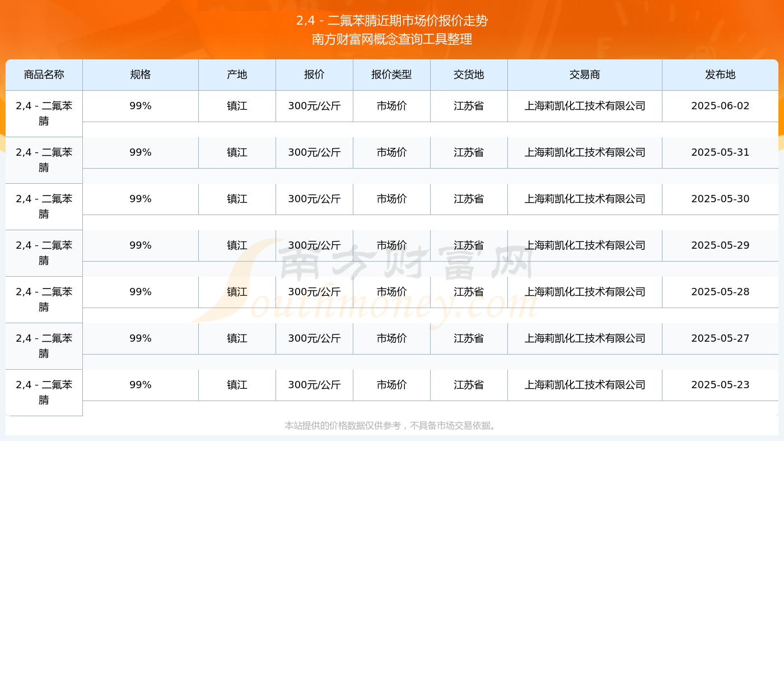This screenshot has height=675, width=784.
Task: Click the 产地 column header
Action: (x=237, y=75)
